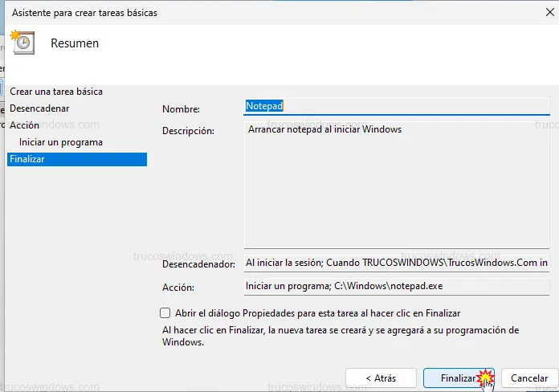The height and width of the screenshot is (392, 559).
Task: Click the clock wizard icon beside Resumen
Action: tap(23, 43)
